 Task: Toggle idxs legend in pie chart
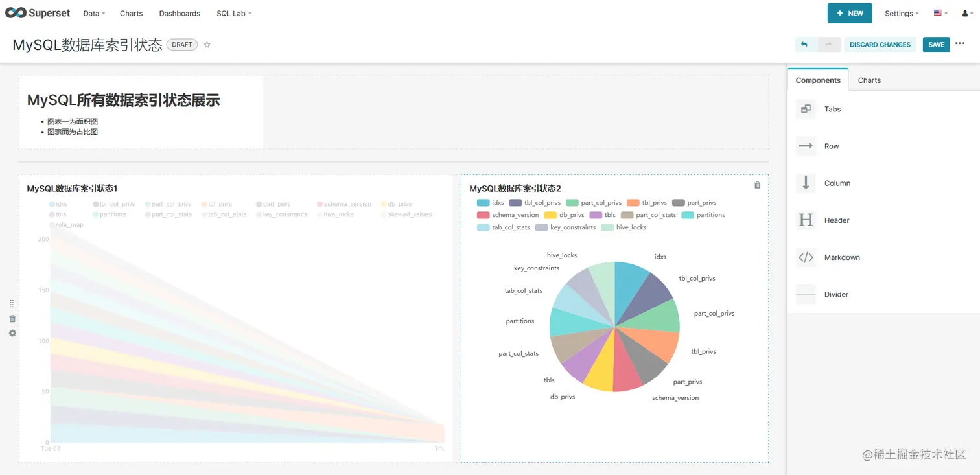point(490,203)
